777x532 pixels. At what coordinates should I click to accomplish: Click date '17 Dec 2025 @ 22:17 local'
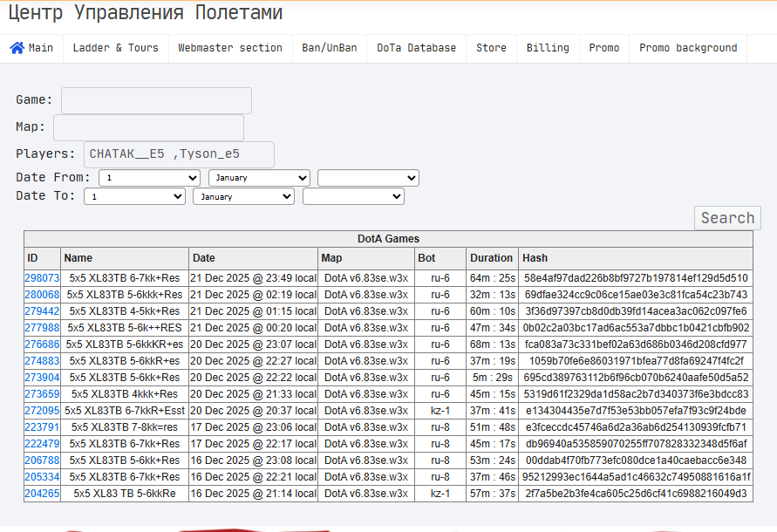253,444
